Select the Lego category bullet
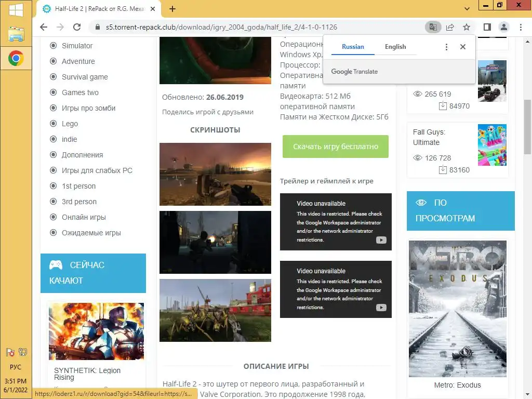 click(54, 124)
